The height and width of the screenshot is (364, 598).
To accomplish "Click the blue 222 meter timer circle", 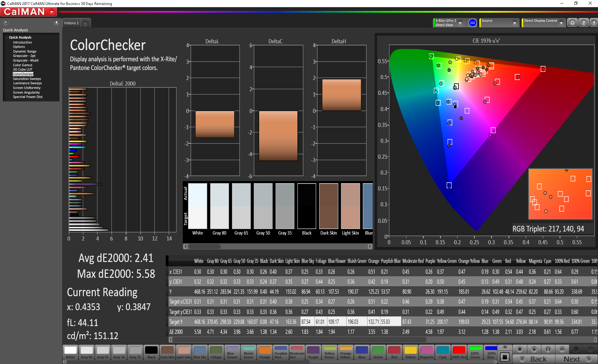I will tap(472, 23).
